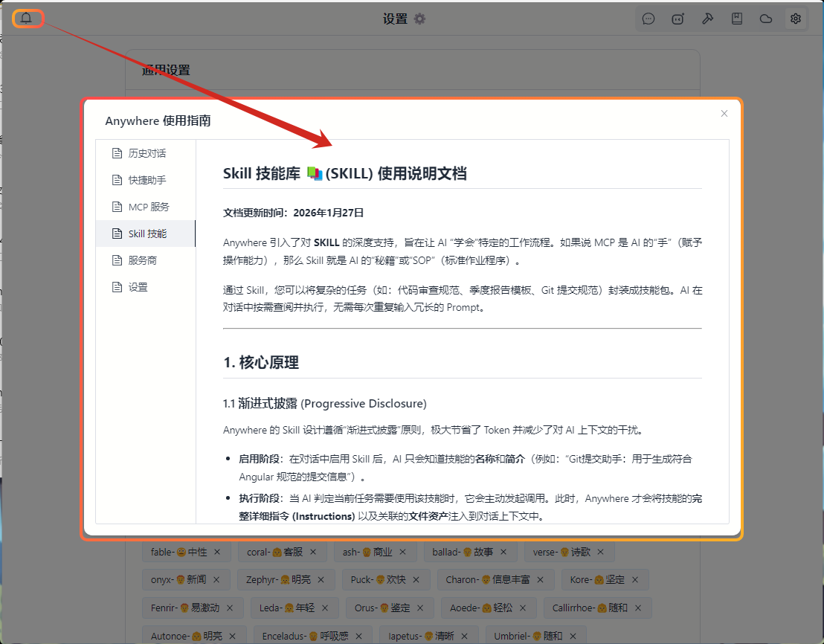Open the hammer tools icon
Screen dimensions: 824x644
(x=707, y=19)
